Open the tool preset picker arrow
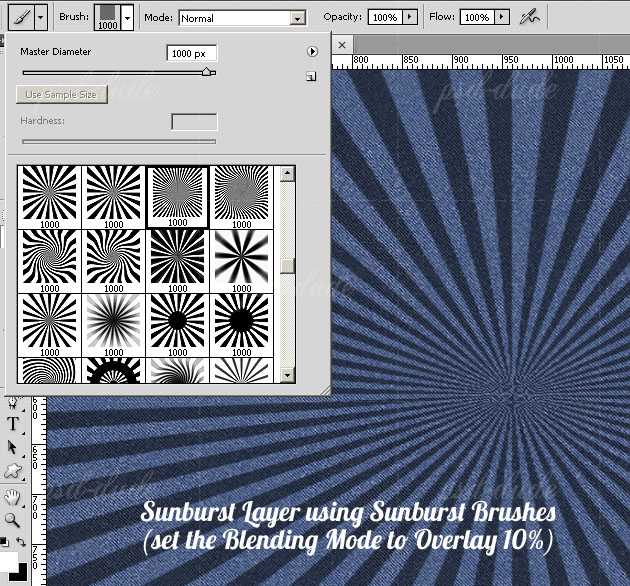The height and width of the screenshot is (586, 630). (41, 17)
